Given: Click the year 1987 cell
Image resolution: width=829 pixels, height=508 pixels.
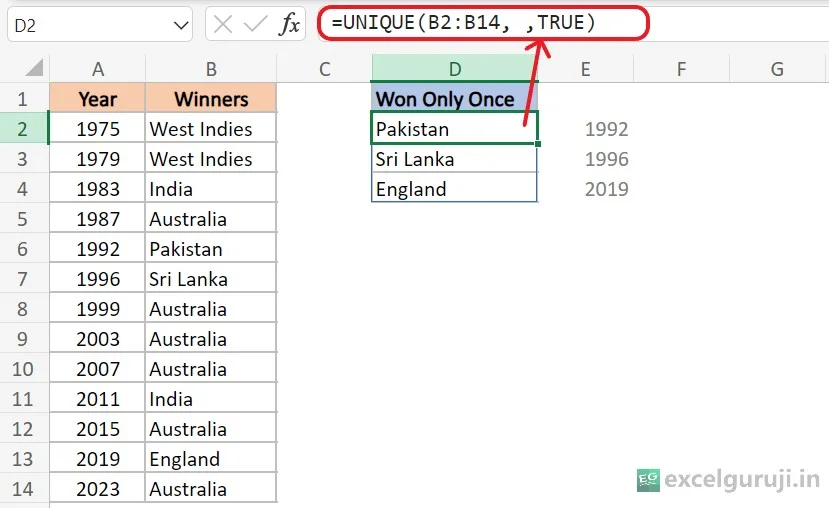Looking at the screenshot, I should pyautogui.click(x=98, y=219).
